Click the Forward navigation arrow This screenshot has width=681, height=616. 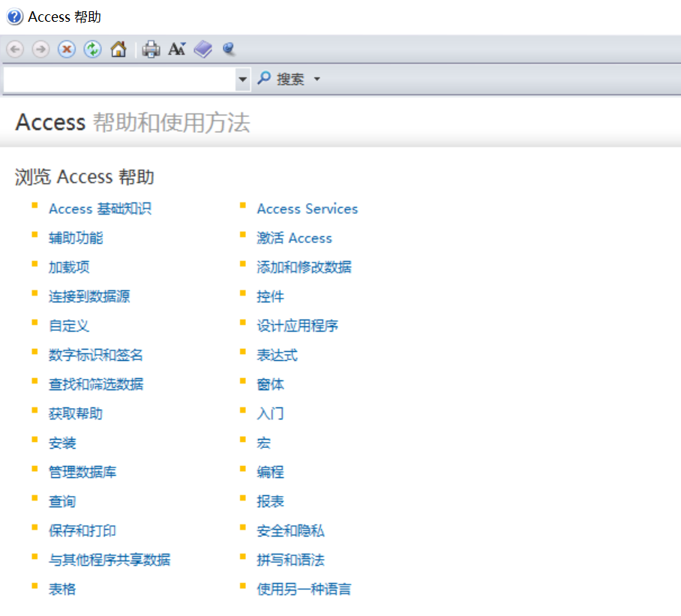(x=40, y=49)
